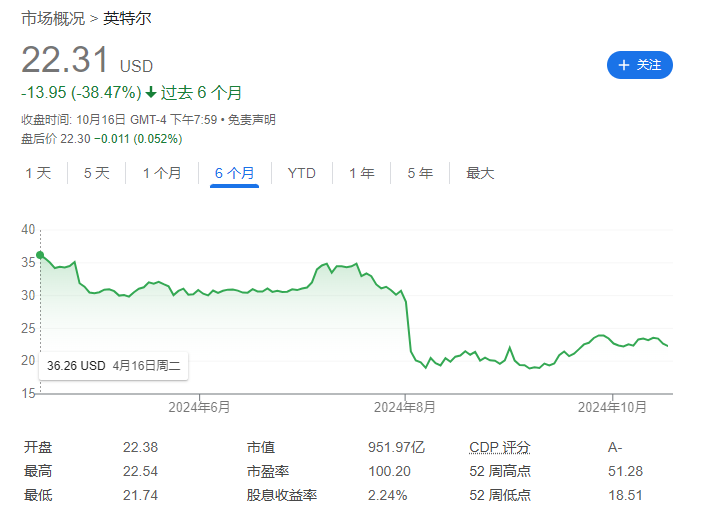Click the 52 周低点 value 18.51

[625, 495]
